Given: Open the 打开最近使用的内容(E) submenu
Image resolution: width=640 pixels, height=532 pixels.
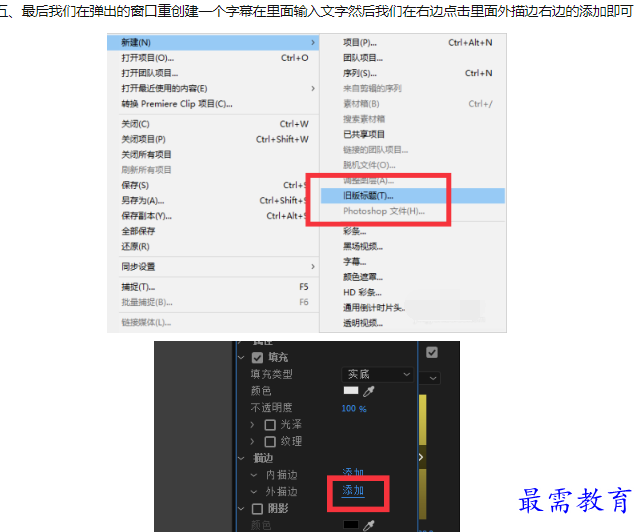Looking at the screenshot, I should click(x=213, y=89).
